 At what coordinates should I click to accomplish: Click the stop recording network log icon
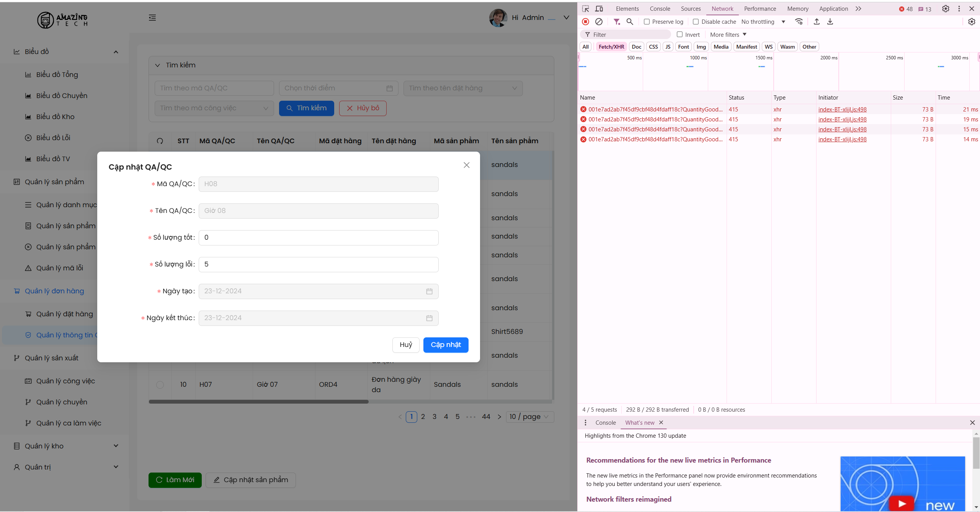pyautogui.click(x=585, y=22)
